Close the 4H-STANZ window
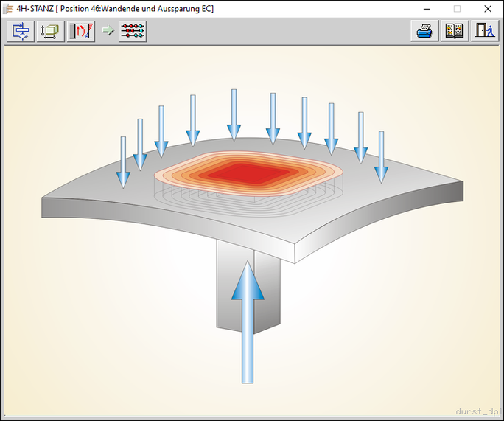The height and width of the screenshot is (421, 504). [x=487, y=8]
